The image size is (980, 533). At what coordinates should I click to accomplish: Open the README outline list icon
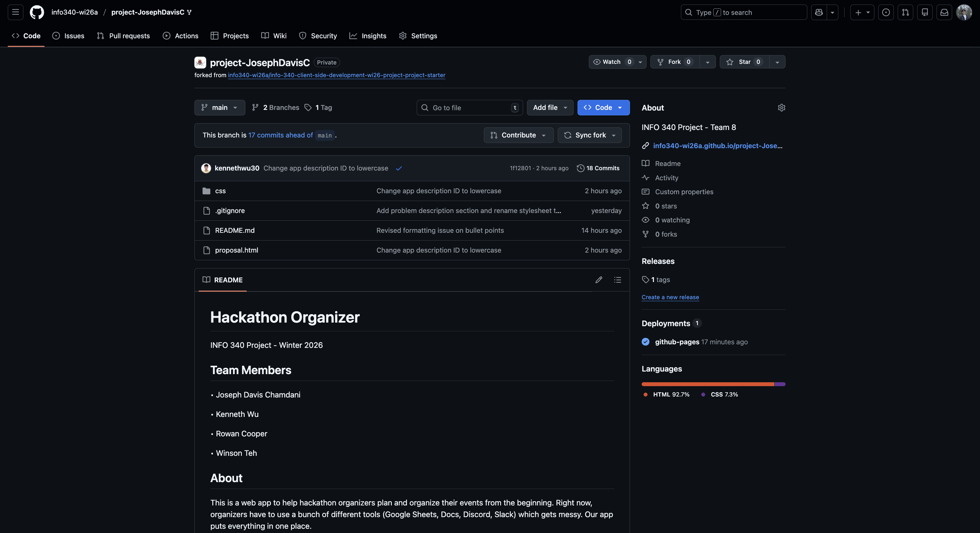pos(617,279)
